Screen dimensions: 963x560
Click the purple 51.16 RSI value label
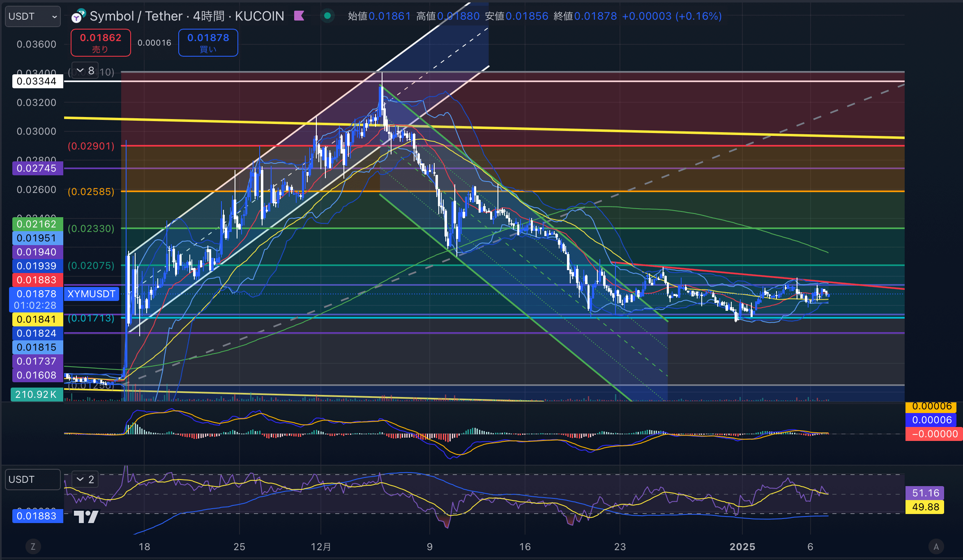[x=925, y=493]
